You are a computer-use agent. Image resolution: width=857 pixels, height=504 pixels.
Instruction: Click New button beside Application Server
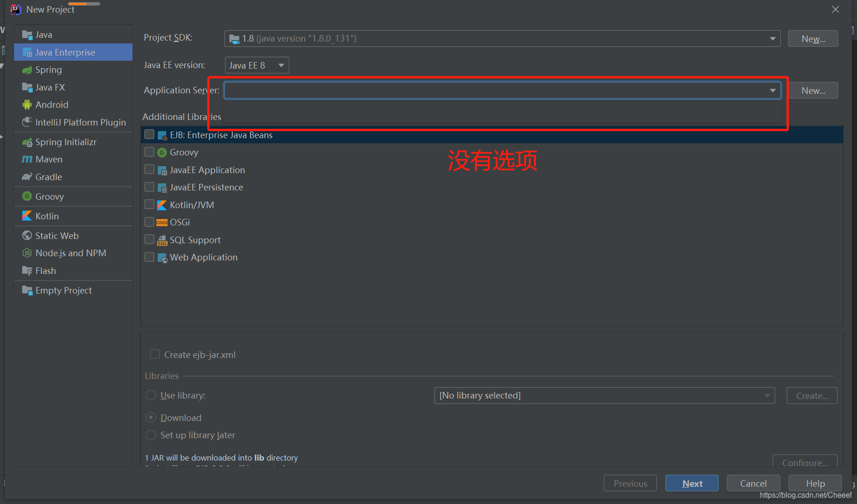813,91
